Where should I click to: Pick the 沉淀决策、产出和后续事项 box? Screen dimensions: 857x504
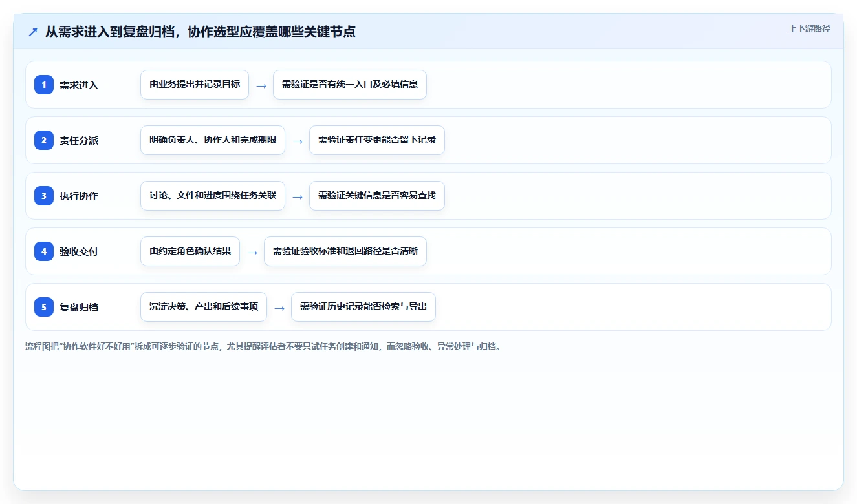(x=204, y=307)
